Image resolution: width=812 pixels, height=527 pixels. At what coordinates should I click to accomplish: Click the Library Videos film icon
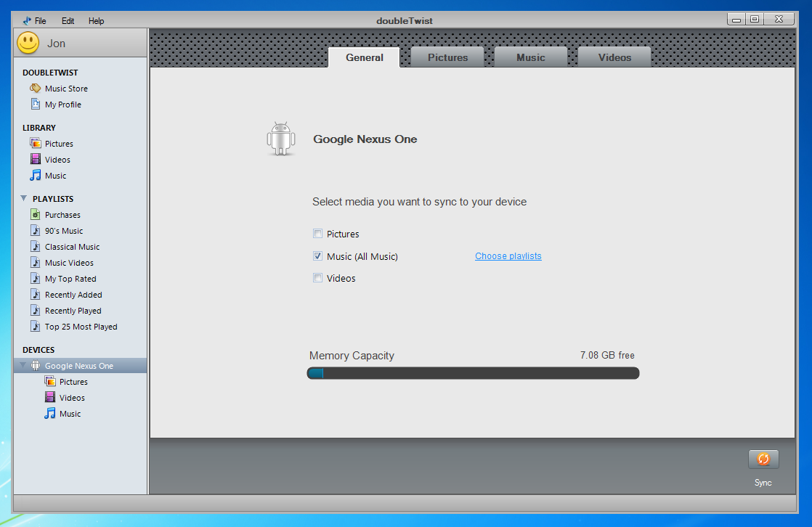pyautogui.click(x=35, y=160)
